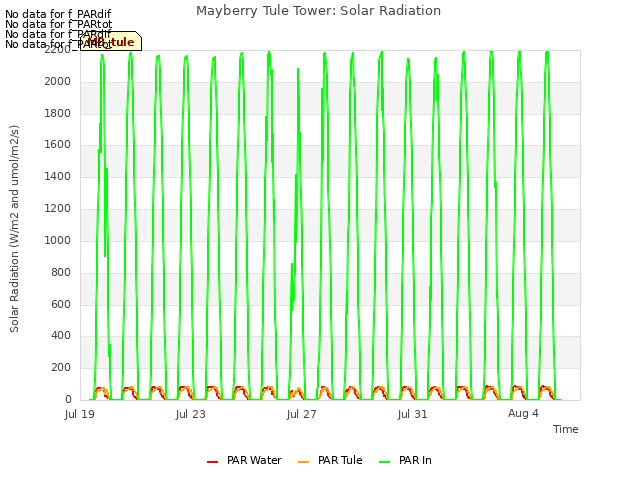Select the MB_tule annotation label
Screen dimensions: 640x480
[111, 41]
